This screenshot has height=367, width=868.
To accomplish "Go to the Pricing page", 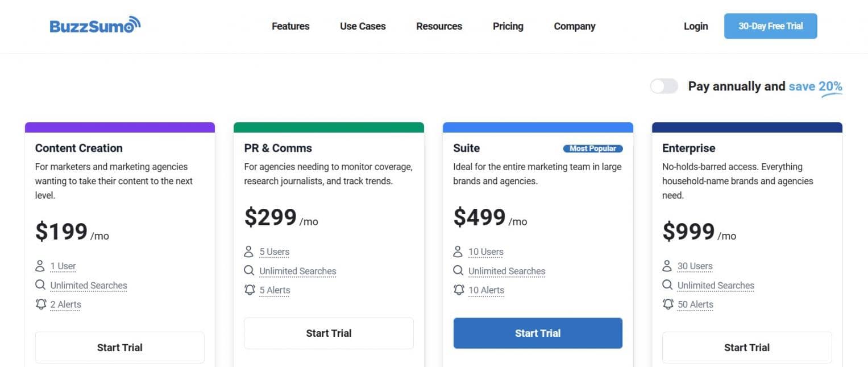I will (508, 26).
